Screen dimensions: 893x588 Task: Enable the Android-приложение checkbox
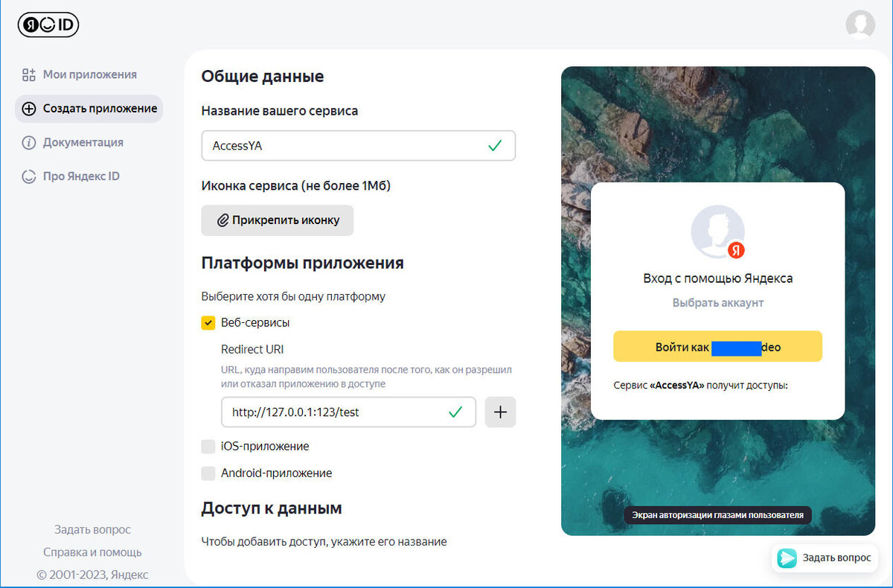(x=208, y=473)
